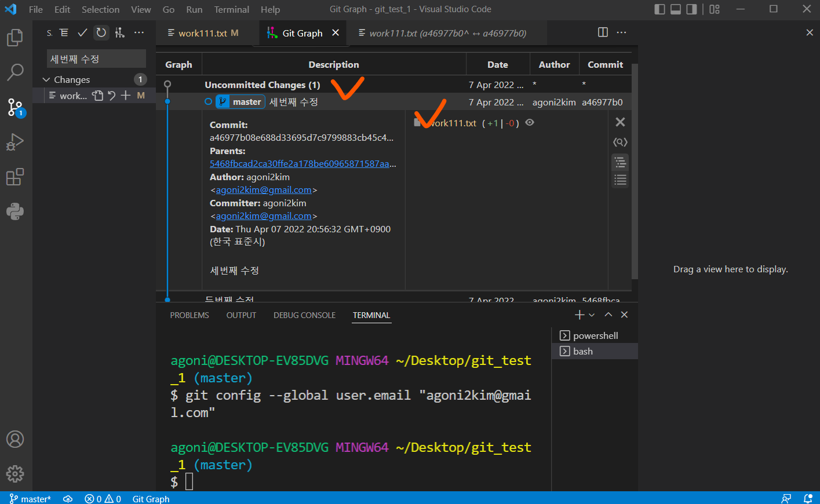Image resolution: width=820 pixels, height=504 pixels.
Task: Create a new terminal with plus icon
Action: [580, 315]
